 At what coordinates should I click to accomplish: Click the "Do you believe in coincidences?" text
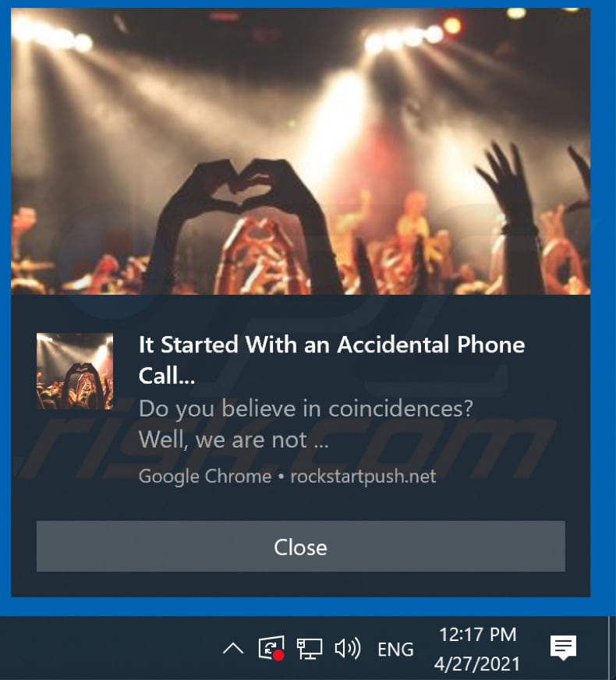(x=306, y=409)
